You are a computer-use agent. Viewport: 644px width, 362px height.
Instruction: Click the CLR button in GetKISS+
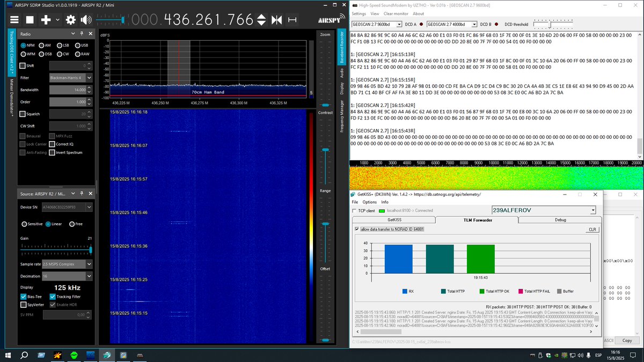coord(592,230)
